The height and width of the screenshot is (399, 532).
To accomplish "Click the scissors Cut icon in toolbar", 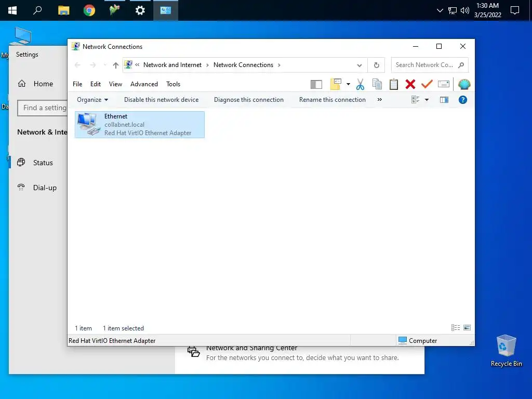I will [x=360, y=84].
